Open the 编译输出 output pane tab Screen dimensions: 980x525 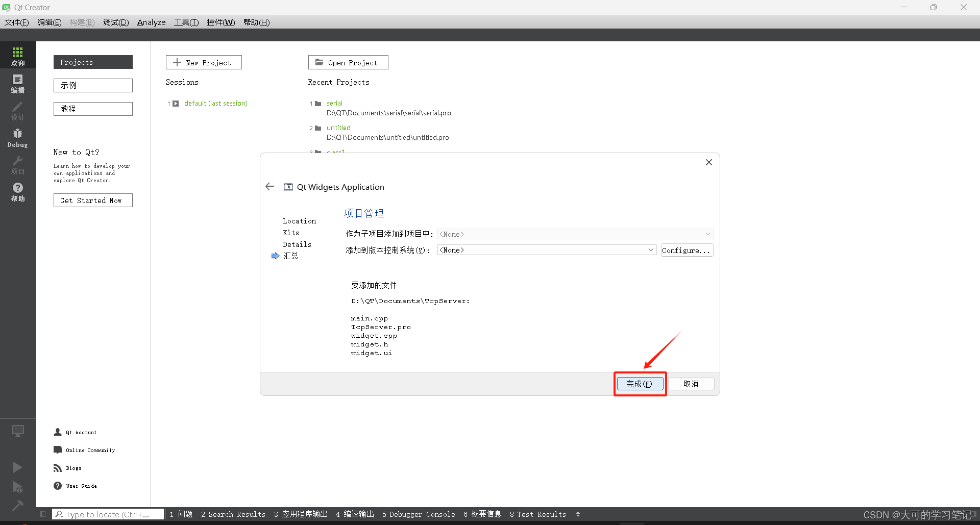(355, 514)
